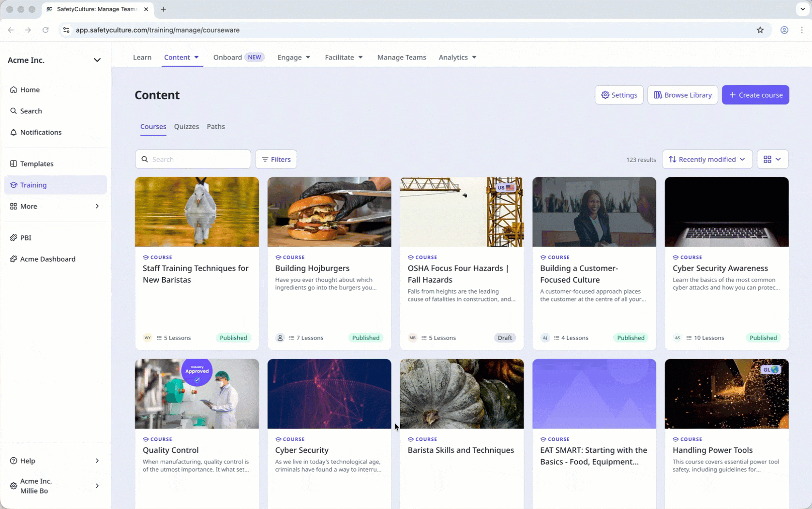Open a new browser tab with plus
Viewport: 812px width, 509px height.
164,9
